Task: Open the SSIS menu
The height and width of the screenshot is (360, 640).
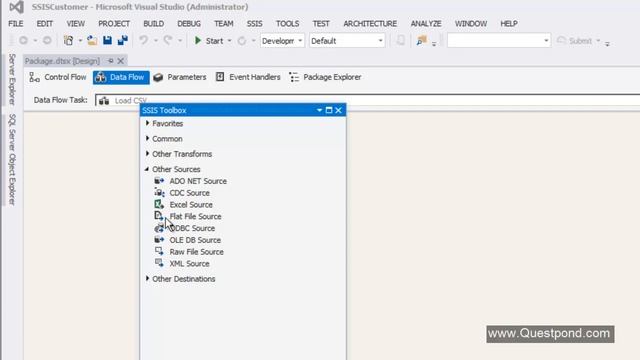Action: coord(254,24)
